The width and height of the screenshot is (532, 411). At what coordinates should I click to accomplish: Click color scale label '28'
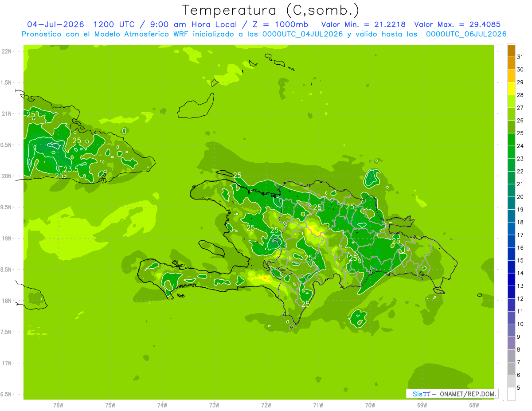point(520,95)
